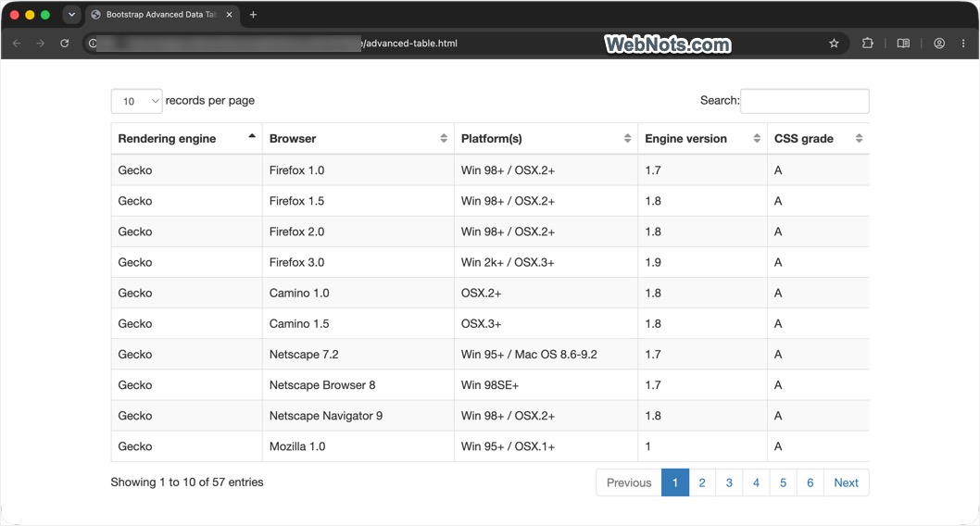
Task: Click the Firefox 1.0 cell
Action: (358, 169)
